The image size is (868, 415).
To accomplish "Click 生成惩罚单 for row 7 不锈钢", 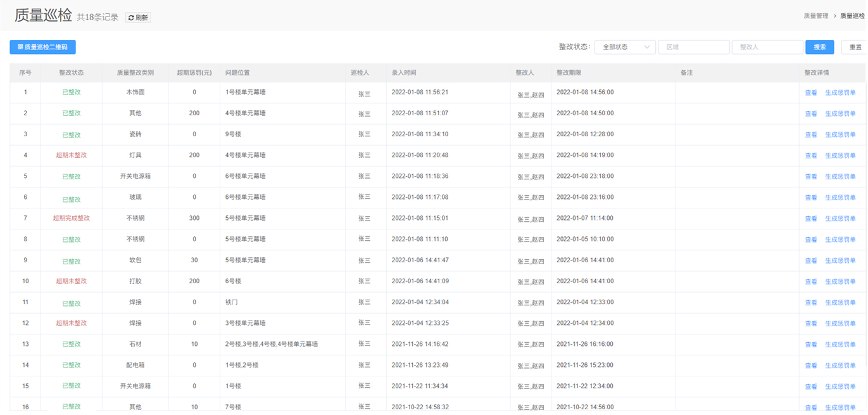I will click(840, 219).
